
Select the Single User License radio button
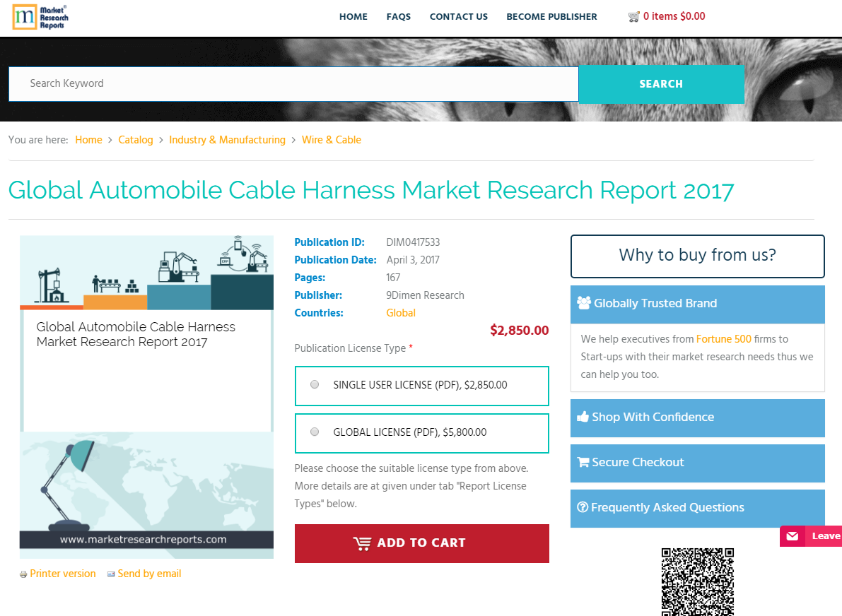(x=315, y=385)
